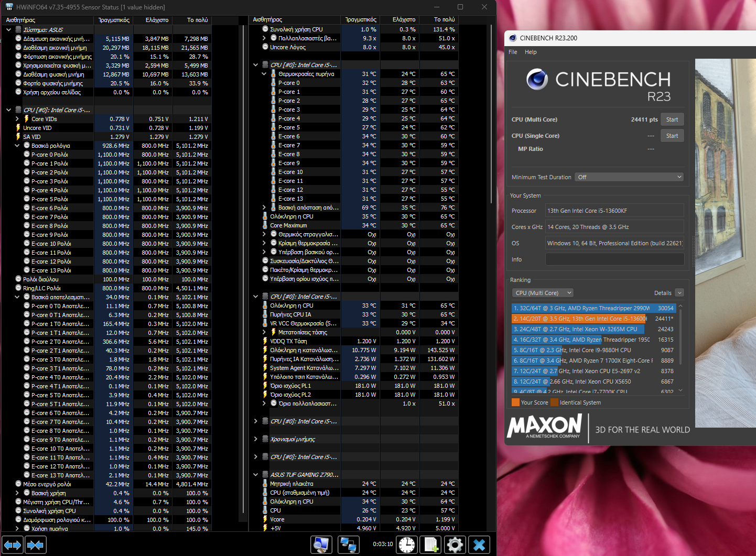Click the Your Score orange swatch
This screenshot has width=756, height=556.
(x=515, y=402)
